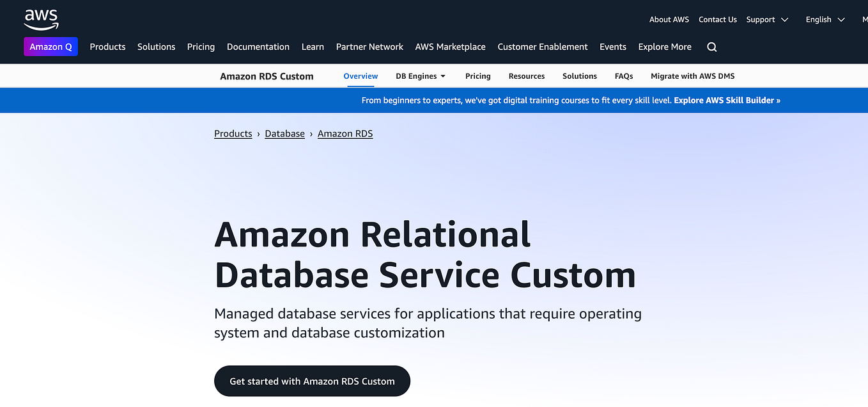The width and height of the screenshot is (868, 407).
Task: Open the Database breadcrumb link
Action: (284, 133)
